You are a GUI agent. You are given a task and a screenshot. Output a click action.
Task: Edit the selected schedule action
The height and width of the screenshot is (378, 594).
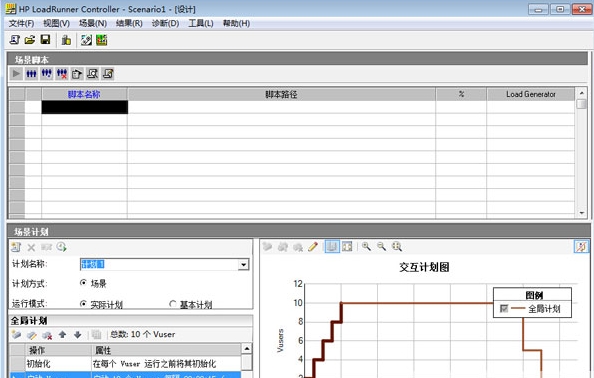(x=32, y=334)
